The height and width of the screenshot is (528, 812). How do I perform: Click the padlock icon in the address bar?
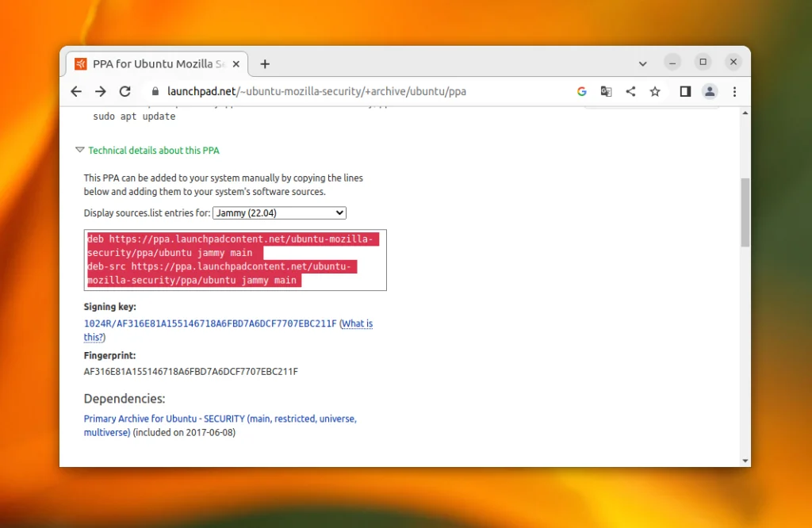[155, 91]
